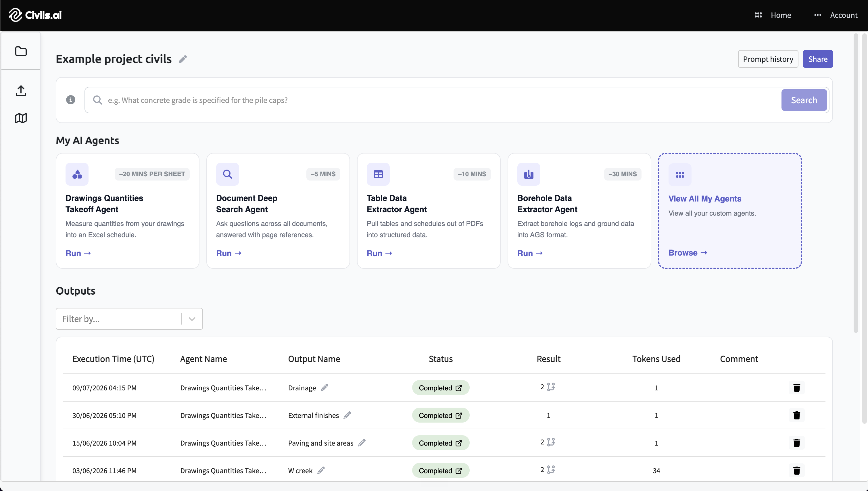
Task: Select the 03/06/2026 11:46 PM cell
Action: 105,470
